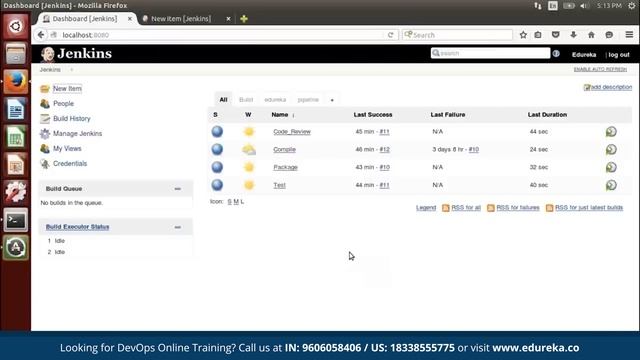Bookmark this page with the star icon

[x=523, y=35]
